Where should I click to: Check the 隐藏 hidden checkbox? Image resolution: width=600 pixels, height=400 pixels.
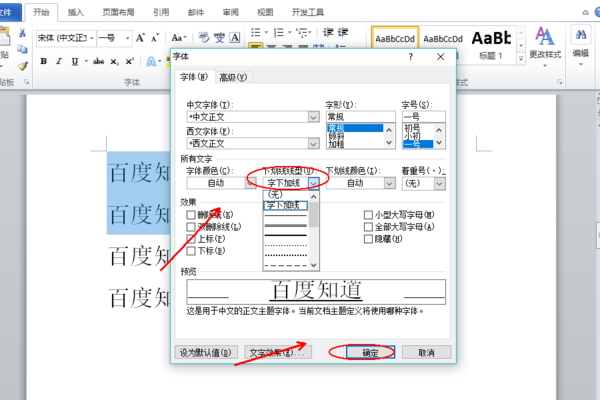point(368,239)
